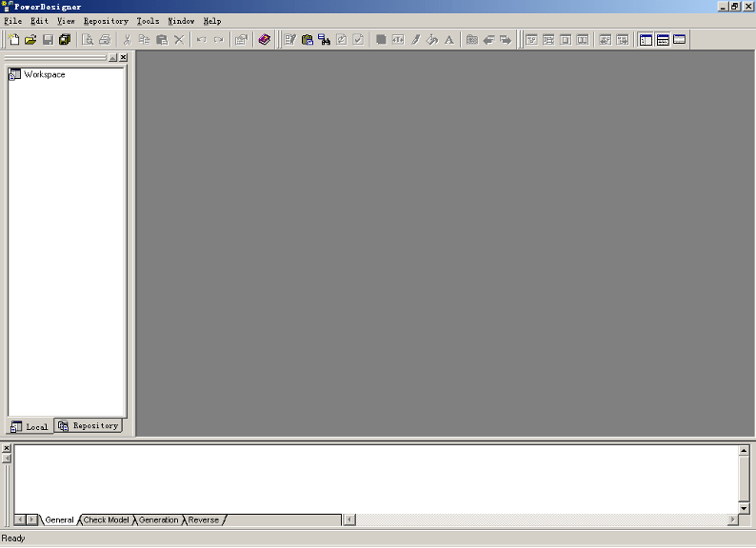
Task: Close the browser pane with X
Action: [124, 57]
